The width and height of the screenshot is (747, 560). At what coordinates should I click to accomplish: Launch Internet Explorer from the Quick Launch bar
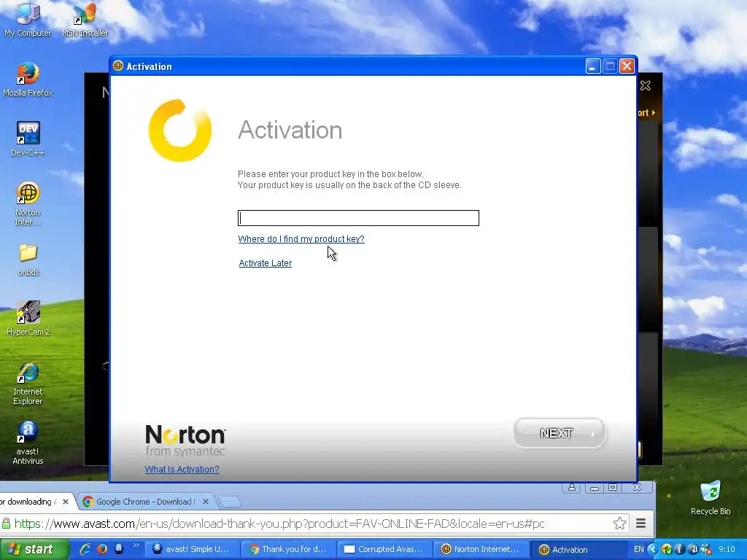(85, 549)
